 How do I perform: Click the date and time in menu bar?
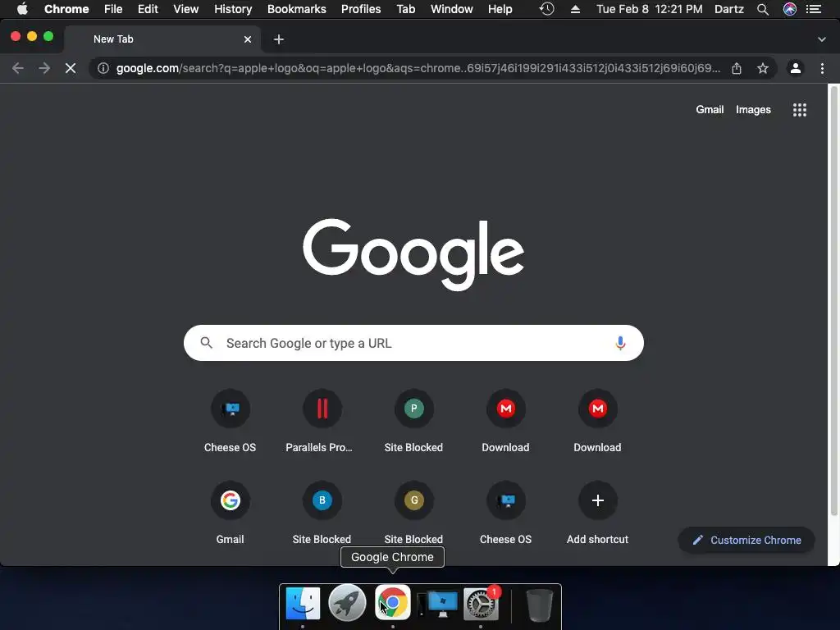point(650,9)
